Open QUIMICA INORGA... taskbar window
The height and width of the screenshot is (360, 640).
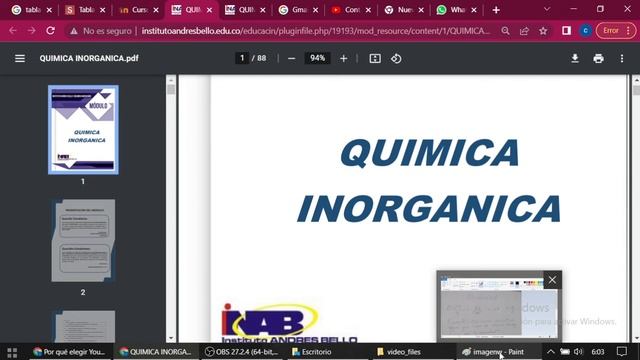[x=156, y=352]
